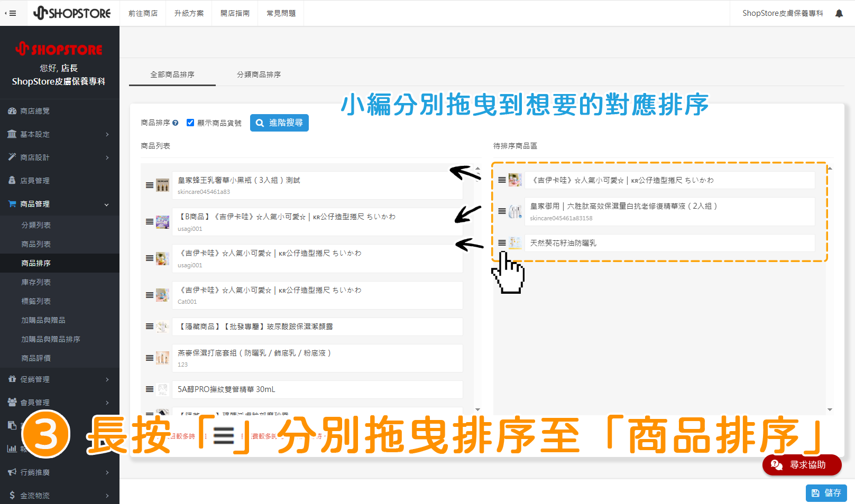Grab drag handle of 玻尿酸胺保濕潔顏露 row
This screenshot has height=504, width=855.
150,326
